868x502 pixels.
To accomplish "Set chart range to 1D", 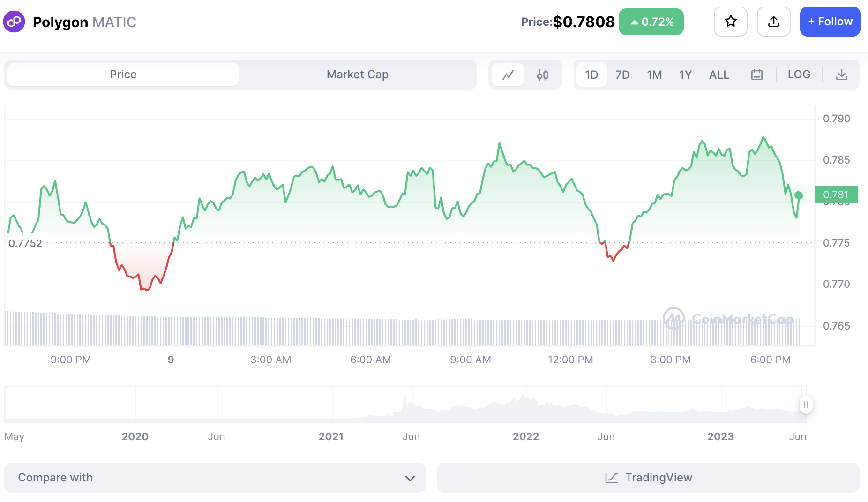I will pyautogui.click(x=591, y=75).
